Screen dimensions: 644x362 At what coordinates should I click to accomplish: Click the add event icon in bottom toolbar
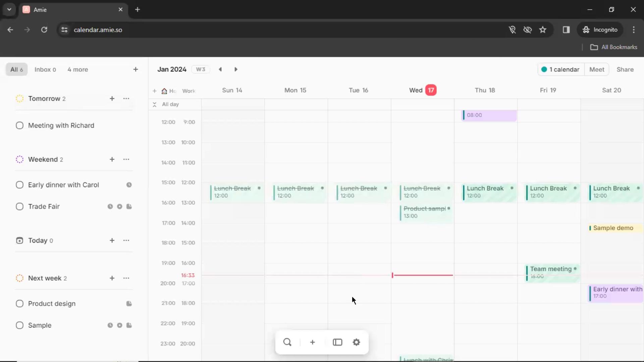pos(313,343)
